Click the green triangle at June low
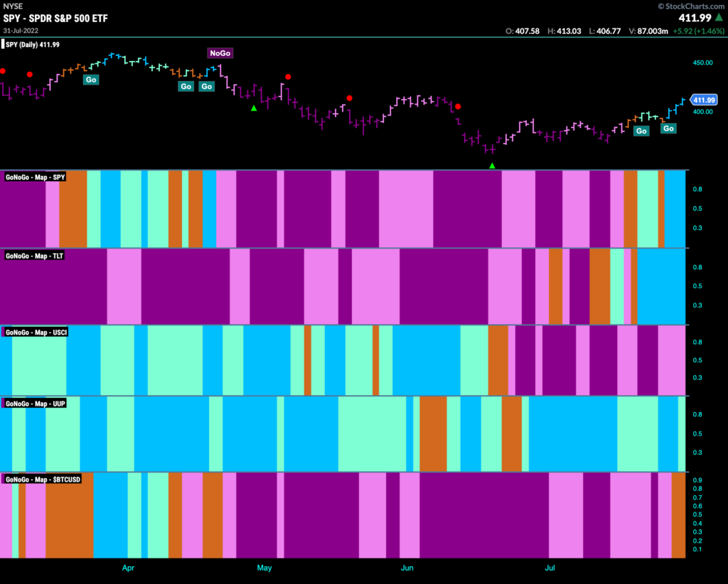Viewport: 728px width, 584px height. pyautogui.click(x=492, y=166)
